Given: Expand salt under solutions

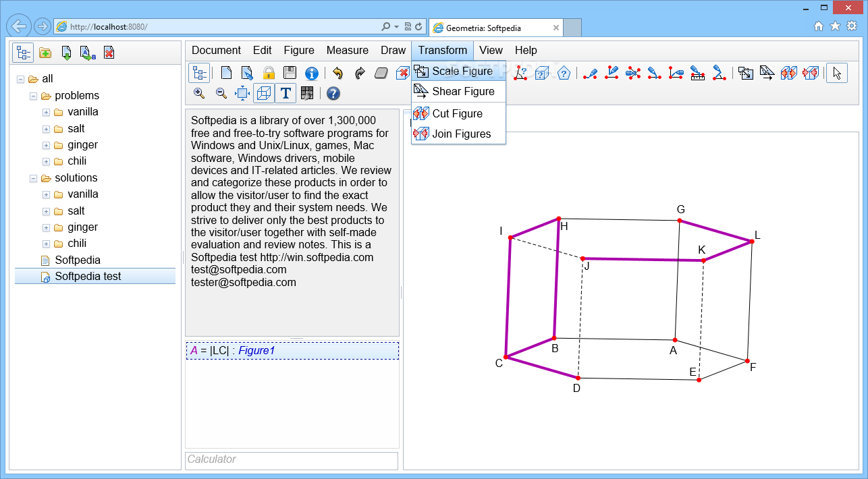Looking at the screenshot, I should (46, 211).
